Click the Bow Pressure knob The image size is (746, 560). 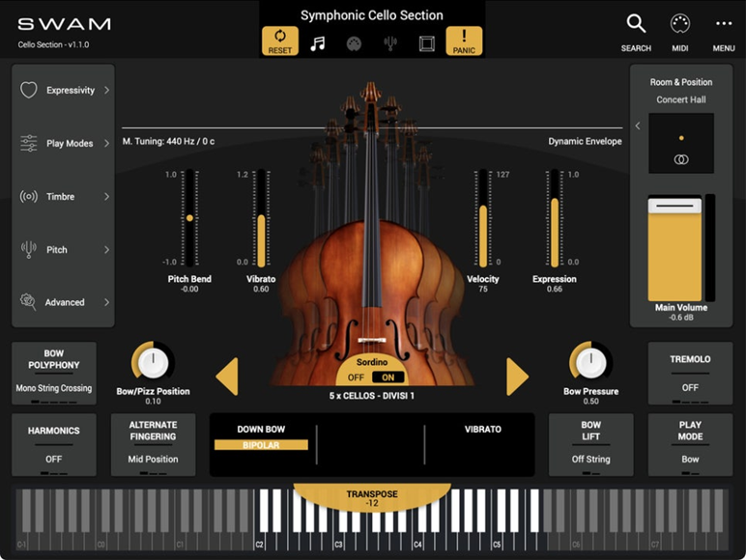click(590, 363)
